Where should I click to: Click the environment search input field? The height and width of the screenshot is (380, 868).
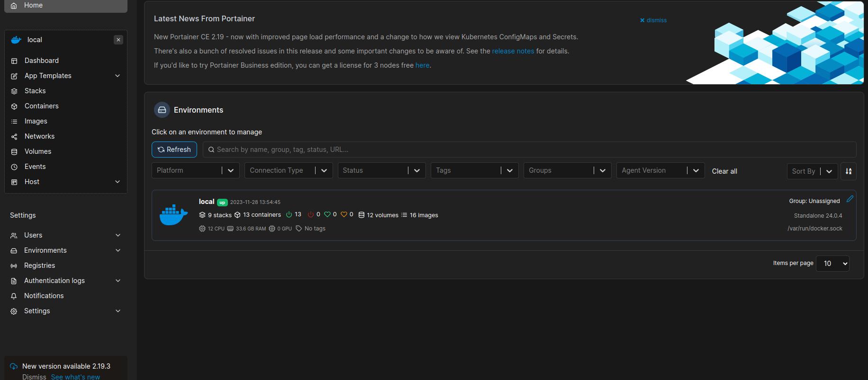pyautogui.click(x=529, y=150)
